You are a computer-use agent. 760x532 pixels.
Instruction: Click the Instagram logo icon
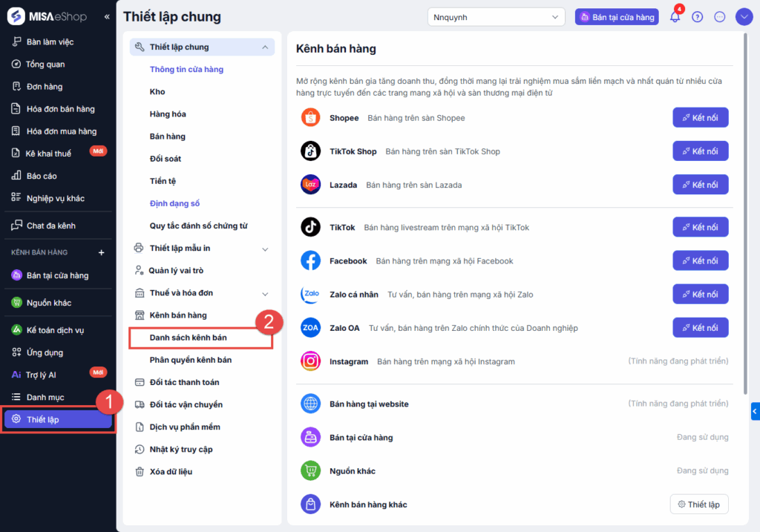tap(310, 361)
